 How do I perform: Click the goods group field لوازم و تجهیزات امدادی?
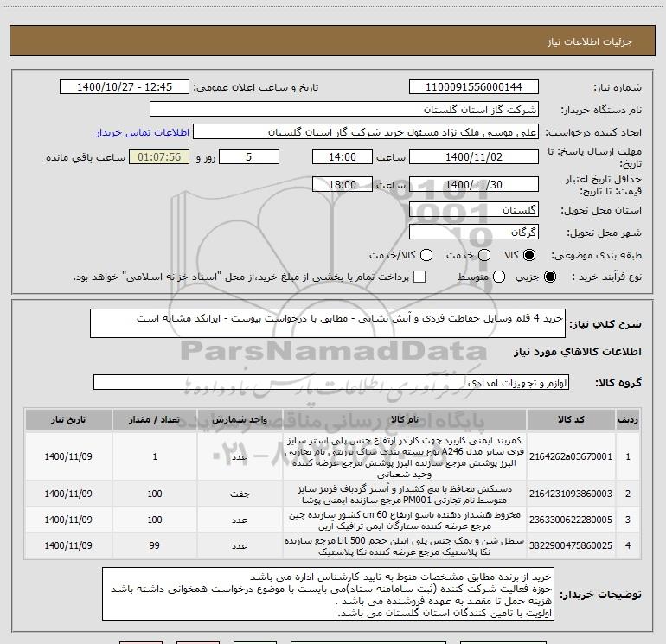331,382
